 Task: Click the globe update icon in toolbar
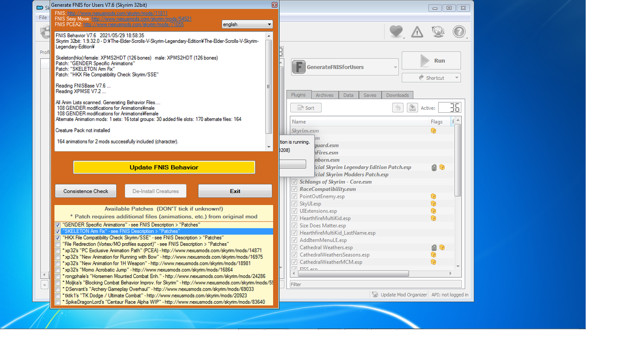tap(438, 32)
